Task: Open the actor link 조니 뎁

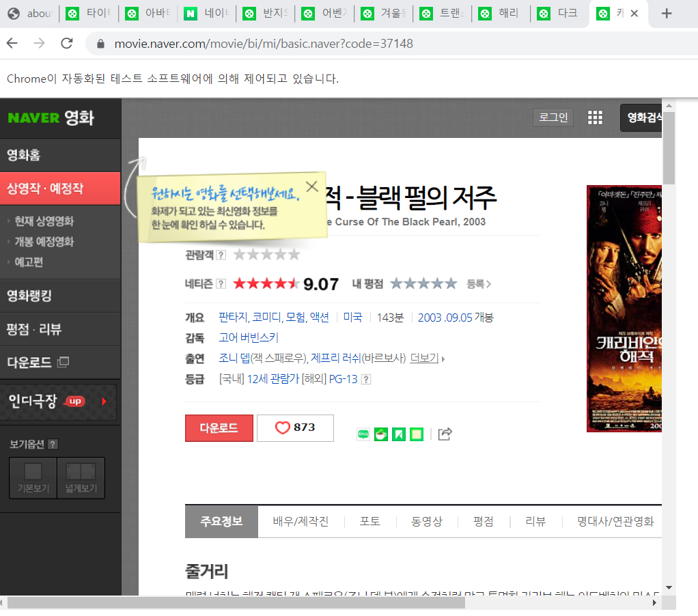Action: (234, 359)
